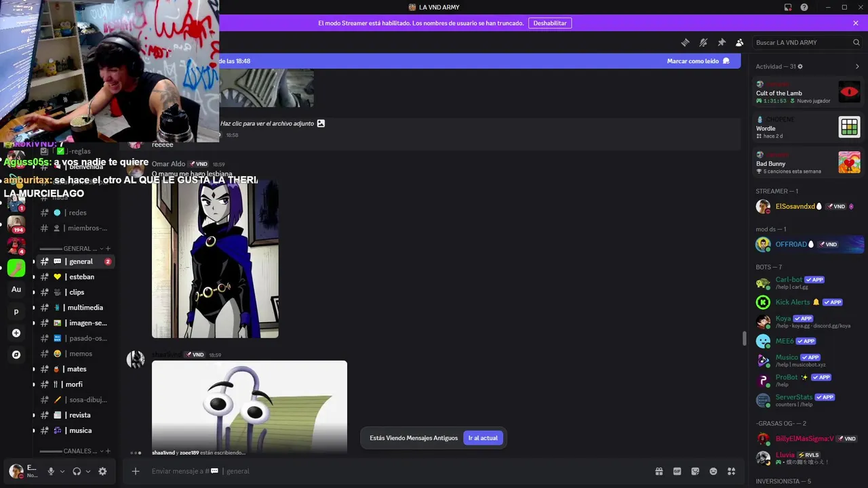Open the ProBot member entry
Screen dimensions: 868x488
(x=808, y=380)
